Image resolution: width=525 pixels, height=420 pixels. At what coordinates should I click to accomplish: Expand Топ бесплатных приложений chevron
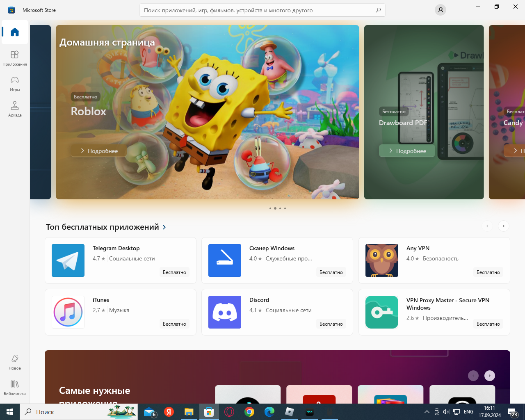(164, 227)
